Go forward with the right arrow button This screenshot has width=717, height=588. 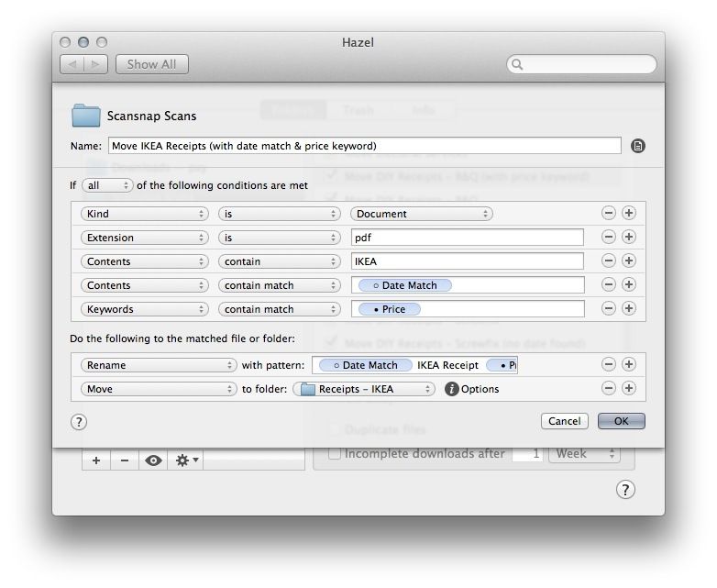pos(95,64)
